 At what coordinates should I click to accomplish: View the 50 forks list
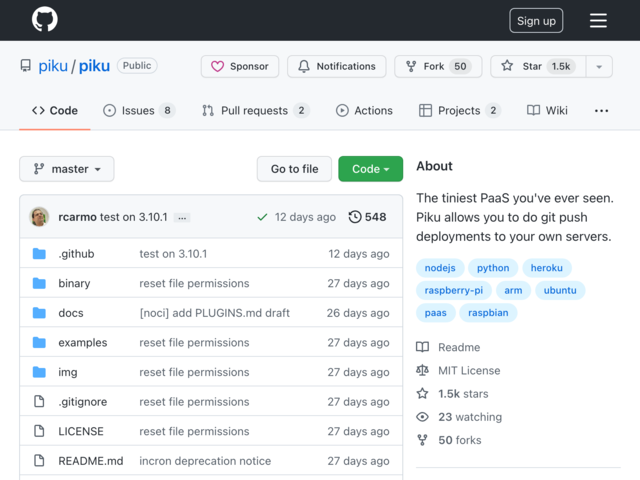coord(449,440)
